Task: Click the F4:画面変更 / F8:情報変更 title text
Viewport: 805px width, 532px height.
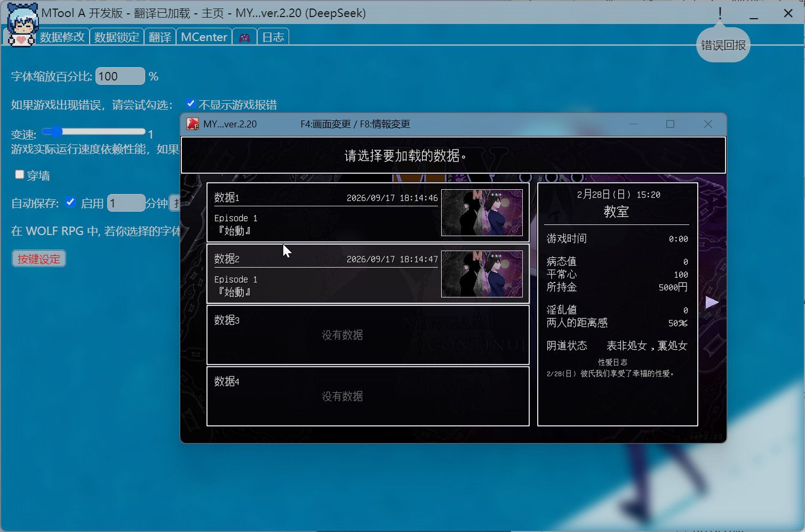Action: click(355, 124)
